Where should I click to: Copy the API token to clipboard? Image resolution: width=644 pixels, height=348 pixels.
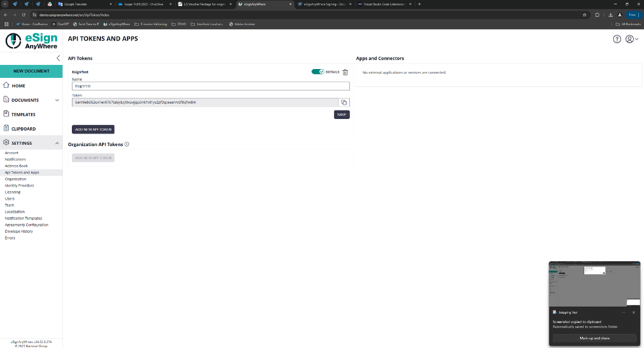[344, 102]
